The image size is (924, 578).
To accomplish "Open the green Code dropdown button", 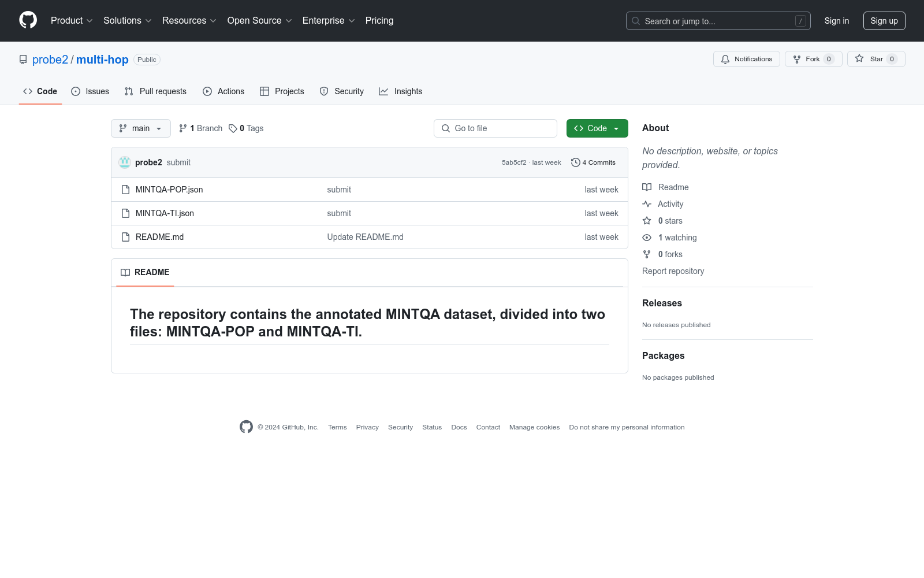I will [597, 128].
